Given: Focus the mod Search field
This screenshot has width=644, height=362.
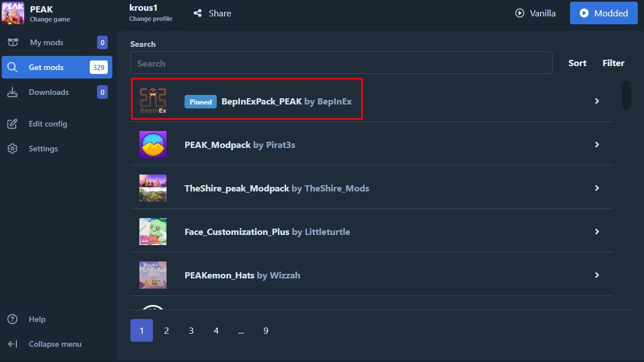Looking at the screenshot, I should point(341,63).
